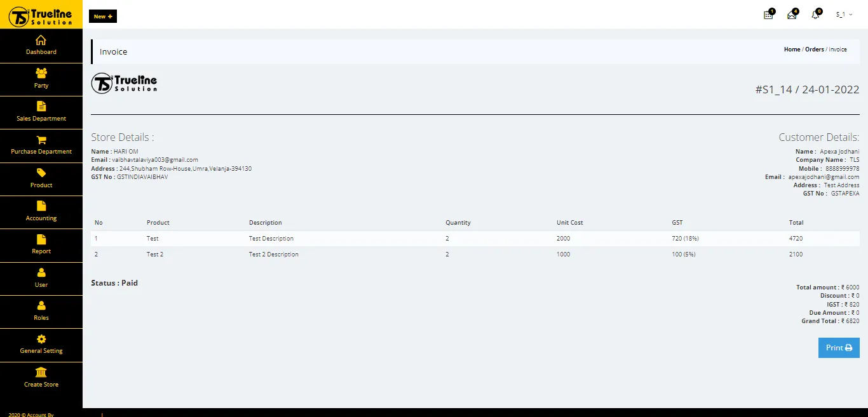Viewport: 868px width, 417px height.
Task: Expand the S_1 user account dropdown
Action: [844, 15]
